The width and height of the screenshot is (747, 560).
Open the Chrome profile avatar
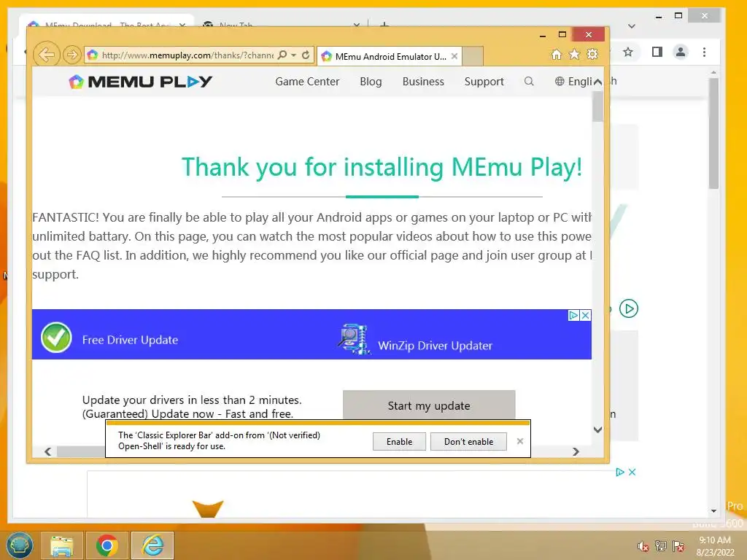pyautogui.click(x=681, y=52)
